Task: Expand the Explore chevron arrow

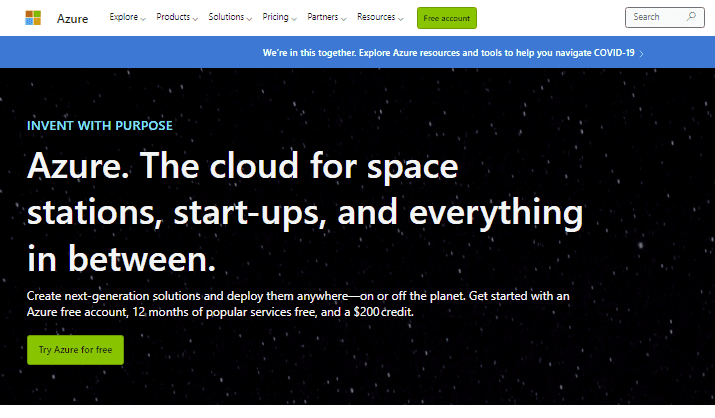Action: click(x=143, y=19)
